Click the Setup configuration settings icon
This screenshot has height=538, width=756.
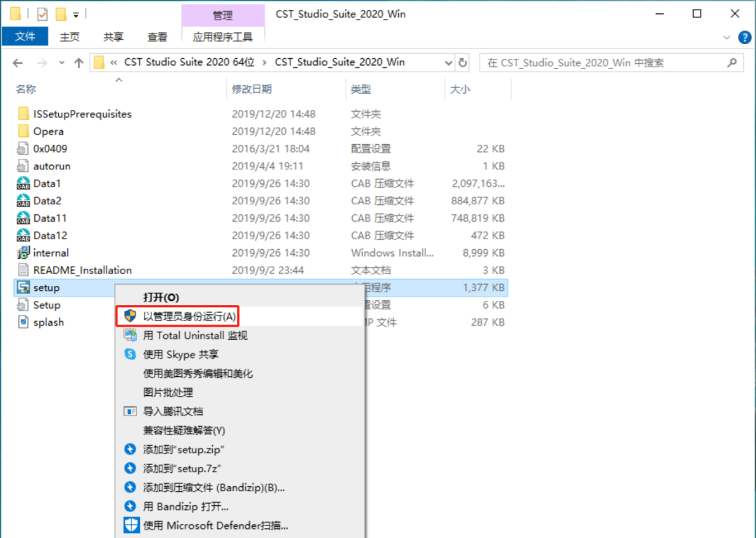click(23, 304)
